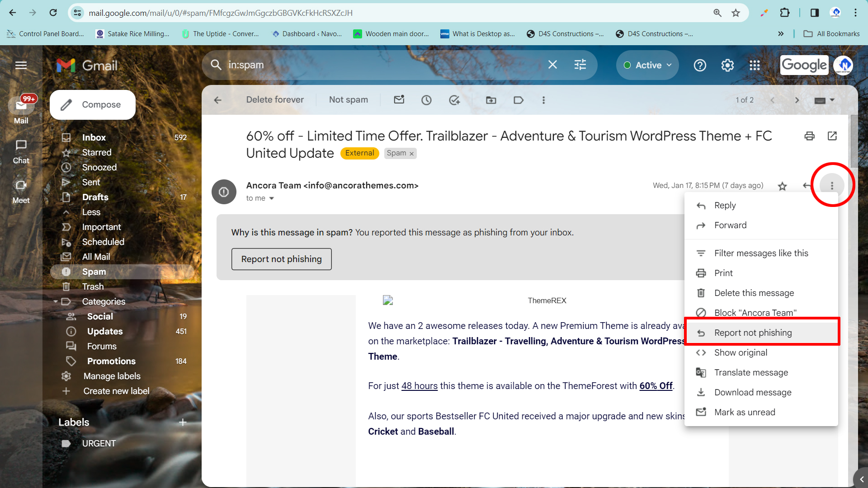Select Show original from the menu
This screenshot has height=488, width=868.
pos(741,352)
